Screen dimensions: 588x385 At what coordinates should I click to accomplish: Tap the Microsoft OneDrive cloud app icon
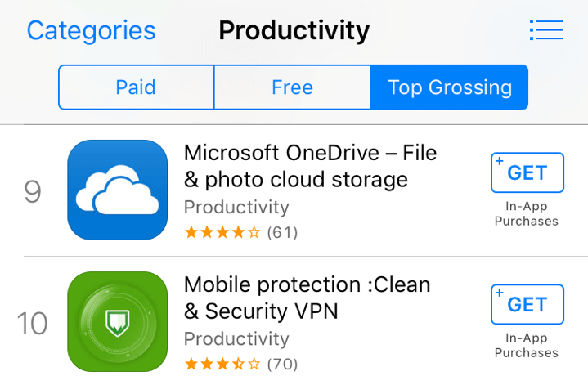pyautogui.click(x=117, y=190)
